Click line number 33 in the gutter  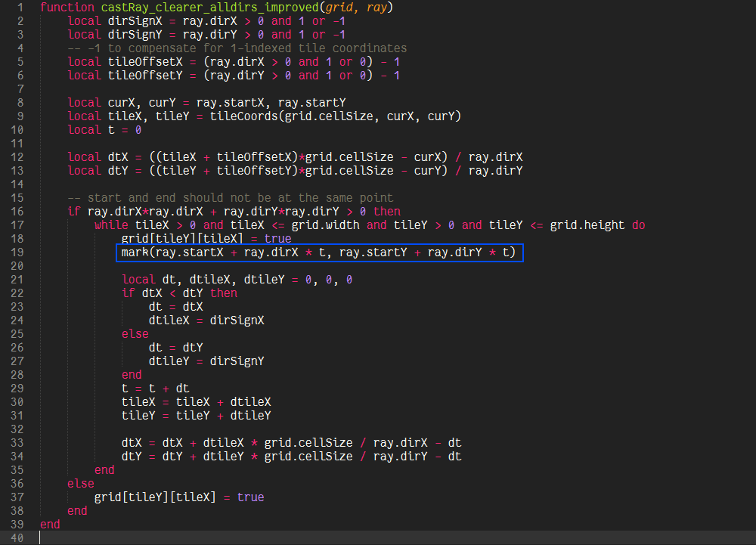click(18, 443)
